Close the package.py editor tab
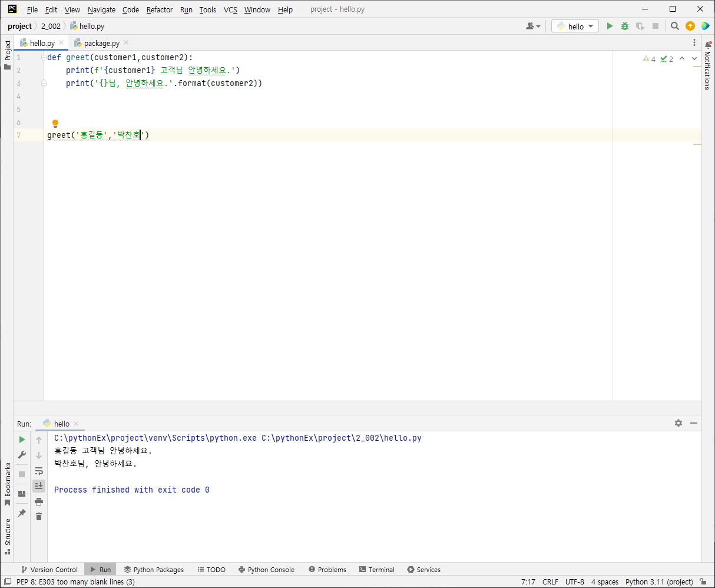The image size is (715, 588). point(126,43)
